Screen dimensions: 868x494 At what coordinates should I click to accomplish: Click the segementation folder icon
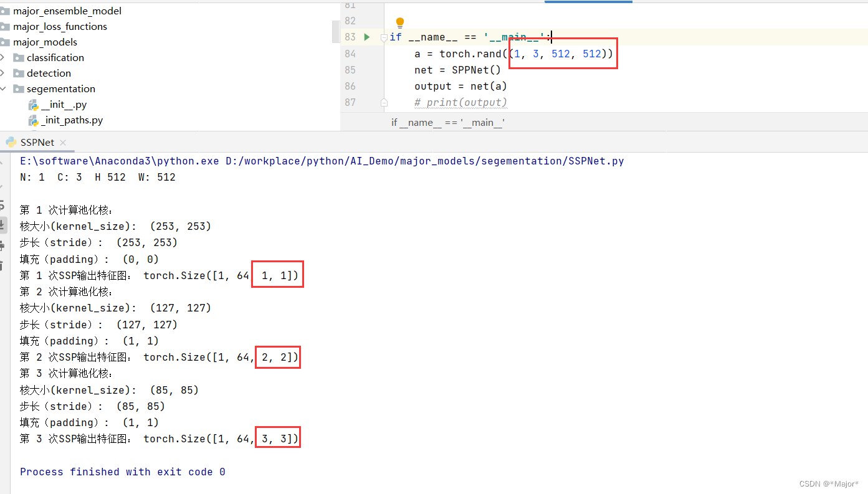18,89
